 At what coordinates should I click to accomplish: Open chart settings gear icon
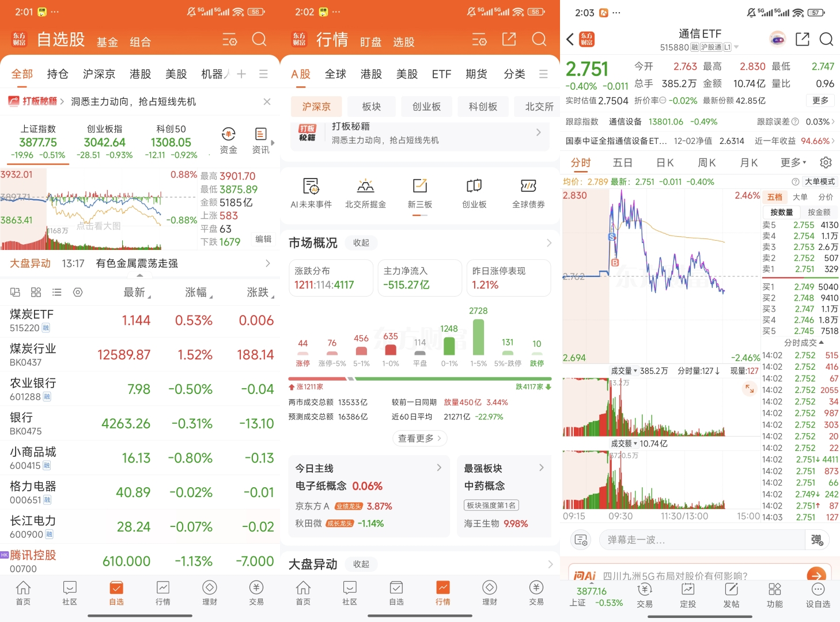click(826, 162)
